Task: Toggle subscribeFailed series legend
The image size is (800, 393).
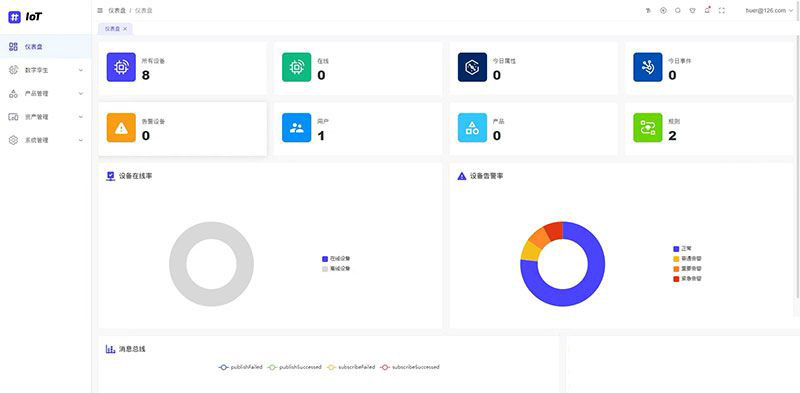Action: (x=351, y=367)
